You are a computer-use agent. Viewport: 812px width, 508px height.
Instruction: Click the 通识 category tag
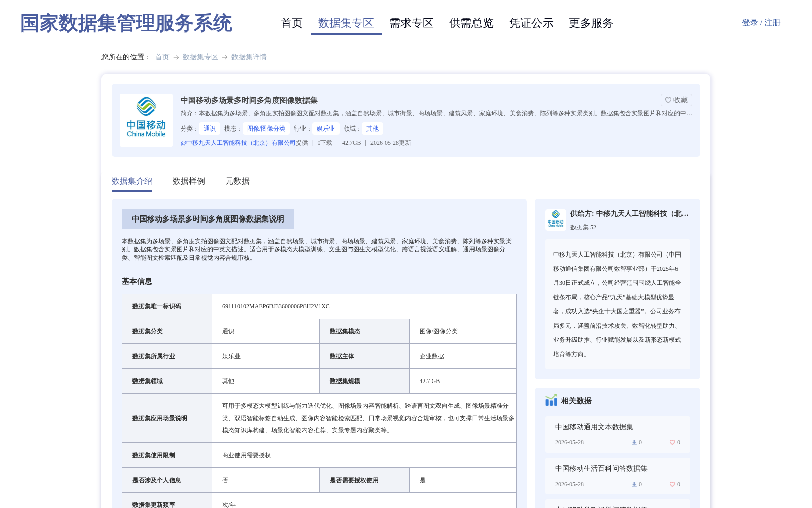tap(210, 129)
